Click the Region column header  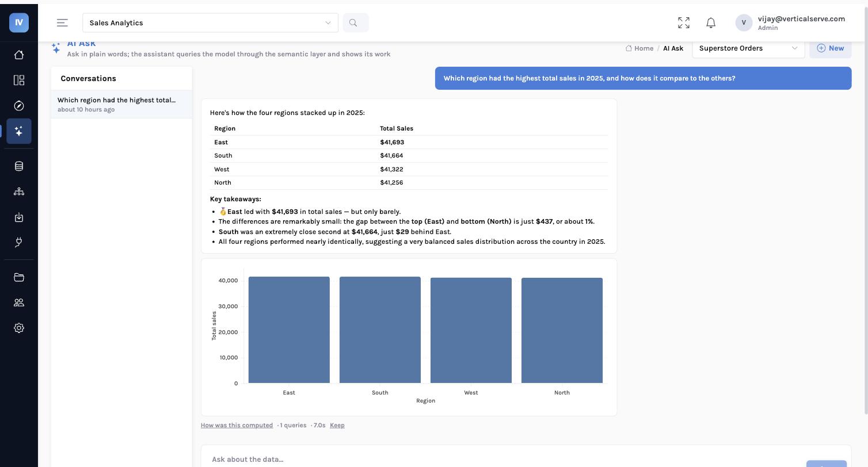coord(224,128)
